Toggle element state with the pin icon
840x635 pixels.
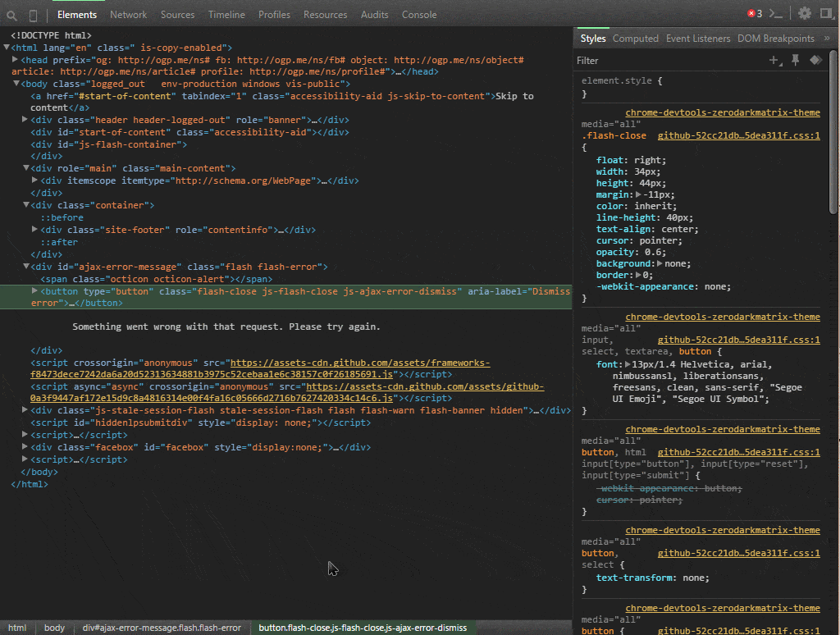[794, 60]
